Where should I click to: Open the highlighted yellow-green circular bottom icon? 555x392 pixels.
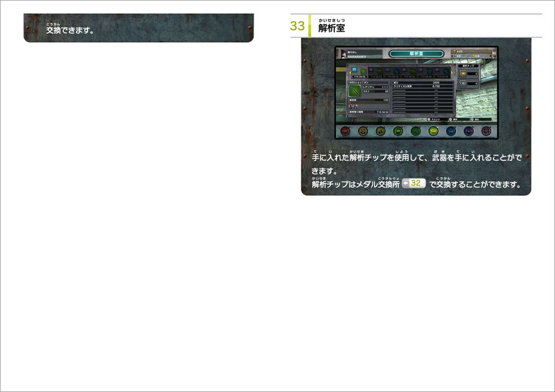coord(433,131)
